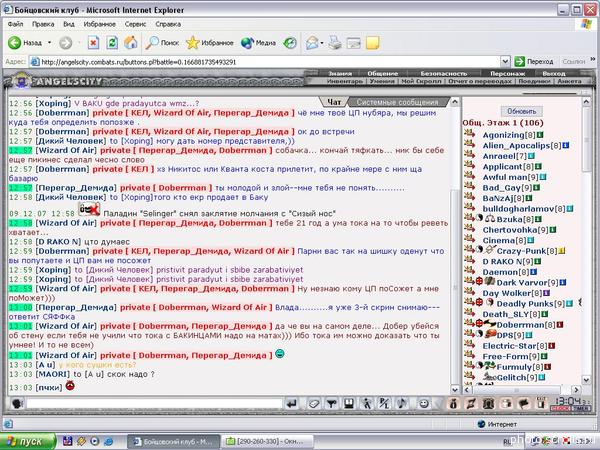Image resolution: width=600 pixels, height=450 pixels.
Task: Go to the IE Home page icon
Action: pyautogui.click(x=130, y=42)
